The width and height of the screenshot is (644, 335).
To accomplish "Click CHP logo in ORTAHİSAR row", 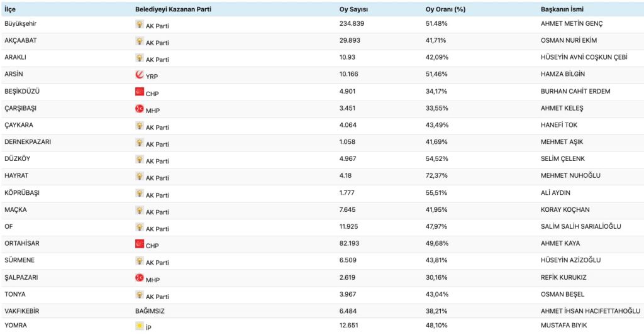I will point(140,244).
